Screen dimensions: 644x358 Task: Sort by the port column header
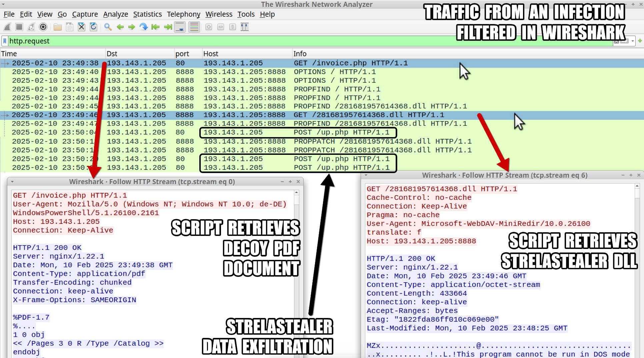pos(188,54)
